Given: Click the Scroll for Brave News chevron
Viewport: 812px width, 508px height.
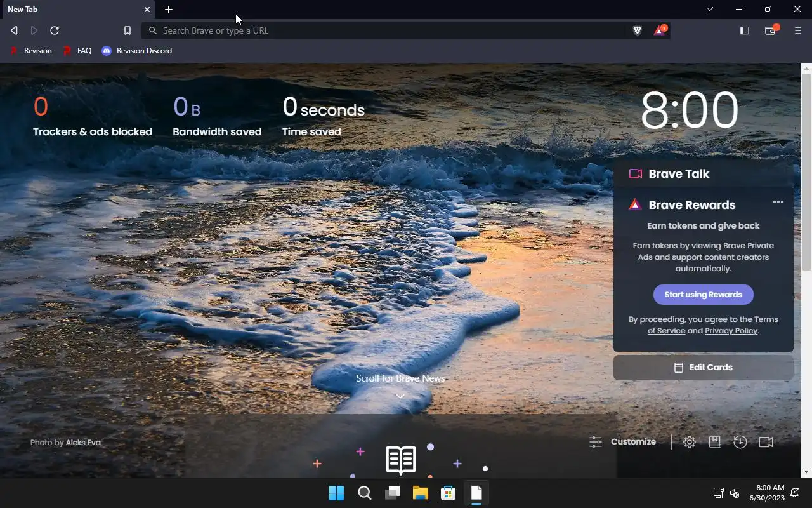Looking at the screenshot, I should [x=400, y=396].
